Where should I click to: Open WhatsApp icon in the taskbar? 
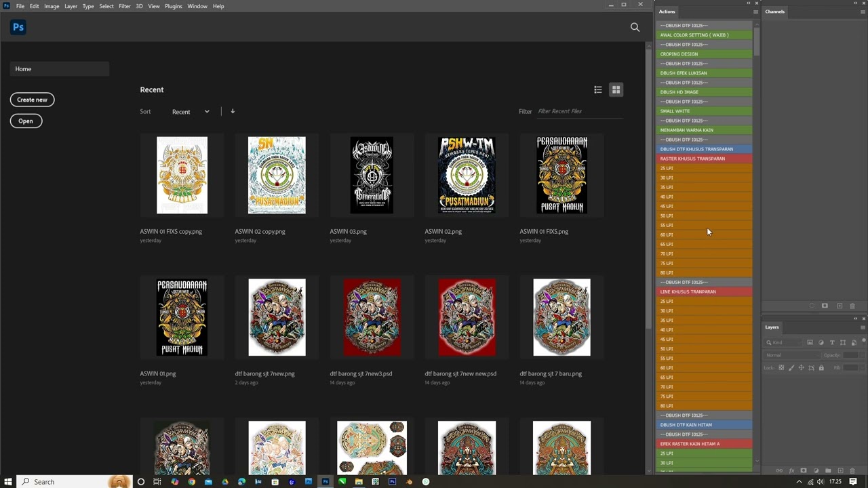(426, 482)
